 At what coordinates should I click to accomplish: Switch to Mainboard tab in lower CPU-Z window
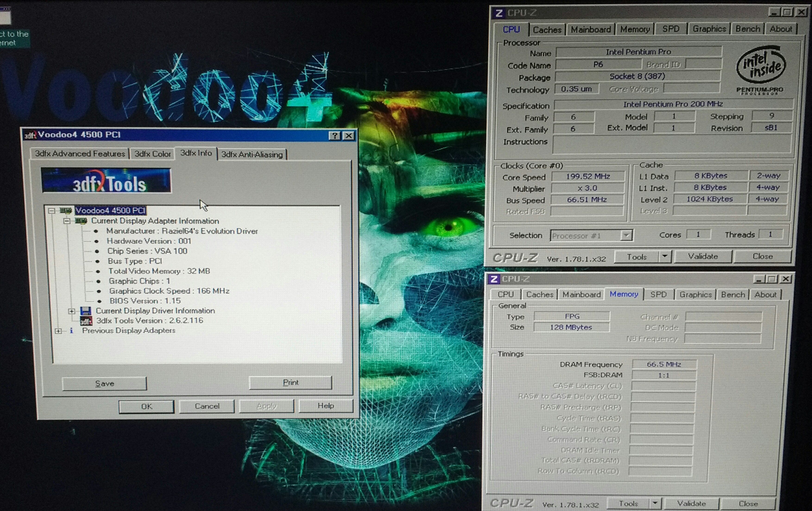point(581,295)
